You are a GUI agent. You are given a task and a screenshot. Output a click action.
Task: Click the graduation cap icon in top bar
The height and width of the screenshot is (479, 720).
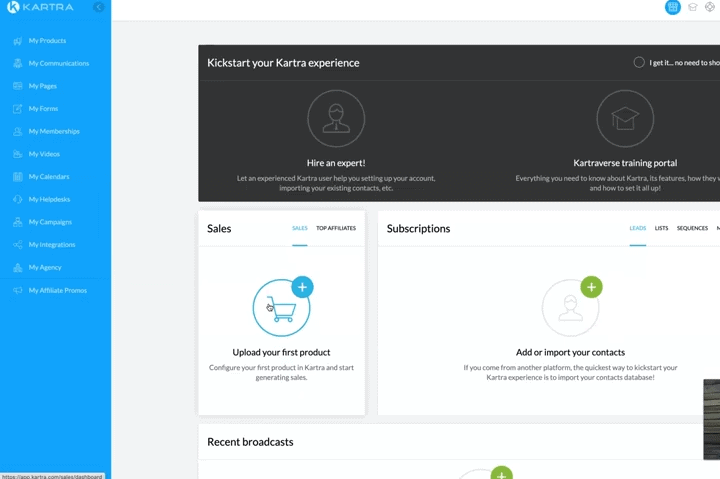coord(692,7)
